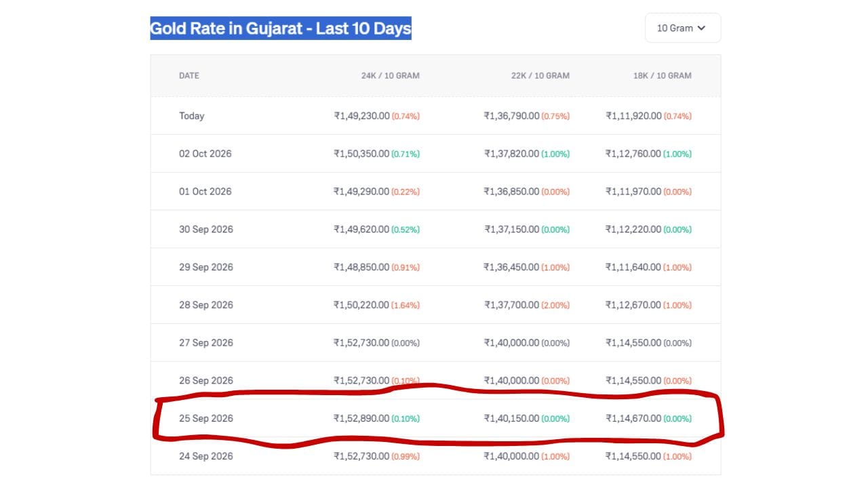Click the 22K price ₹1,37,700.00
This screenshot has width=868, height=488.
coord(511,306)
